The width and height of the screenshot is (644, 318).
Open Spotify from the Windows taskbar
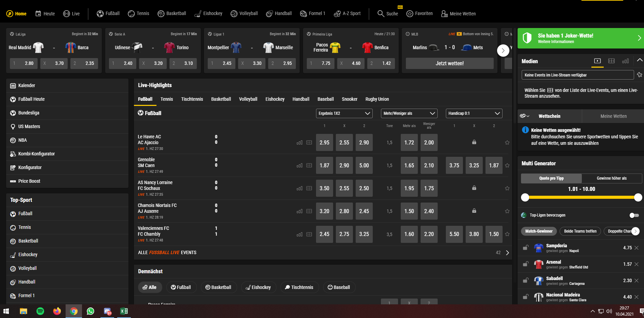coord(40,311)
